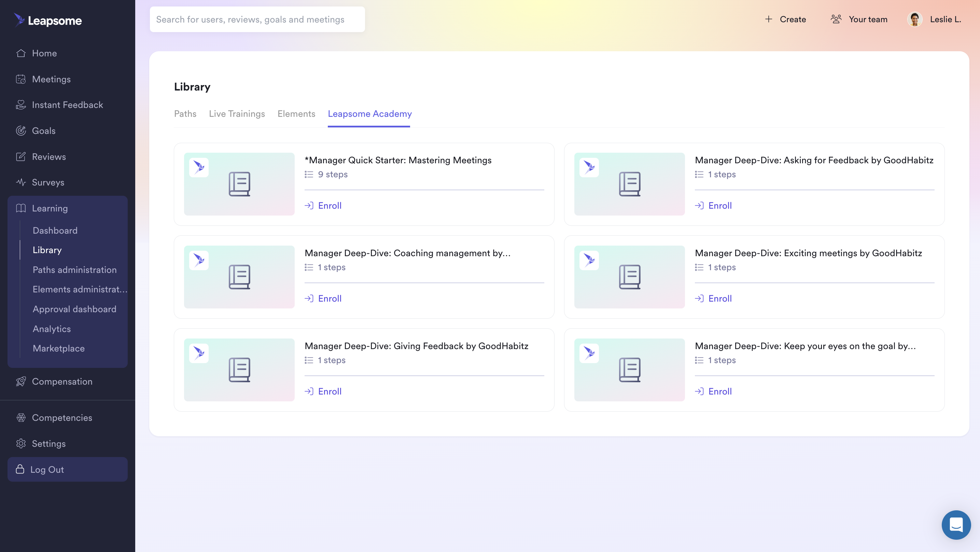The width and height of the screenshot is (980, 552).
Task: Enroll in Coaching management
Action: click(323, 299)
